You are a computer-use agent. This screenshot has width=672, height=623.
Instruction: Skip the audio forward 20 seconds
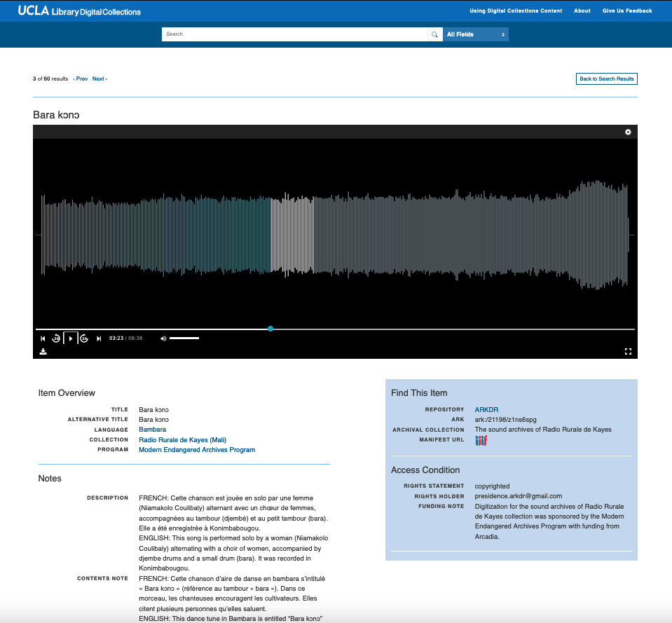click(x=84, y=338)
